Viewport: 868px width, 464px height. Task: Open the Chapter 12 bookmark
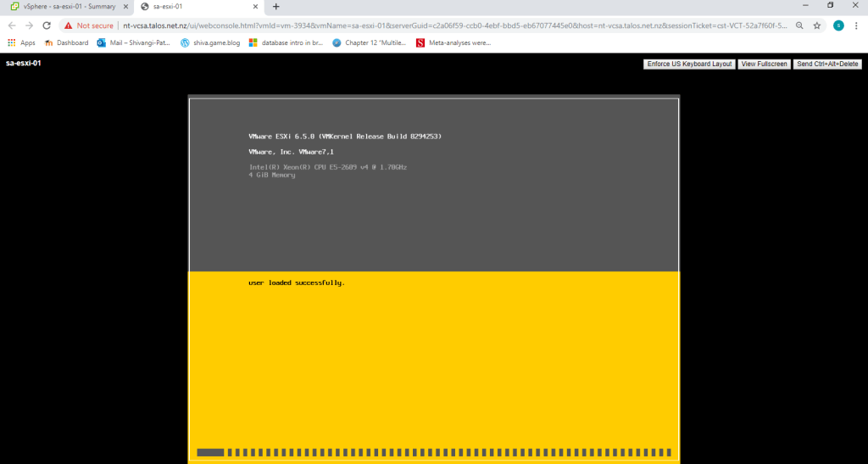click(x=370, y=42)
